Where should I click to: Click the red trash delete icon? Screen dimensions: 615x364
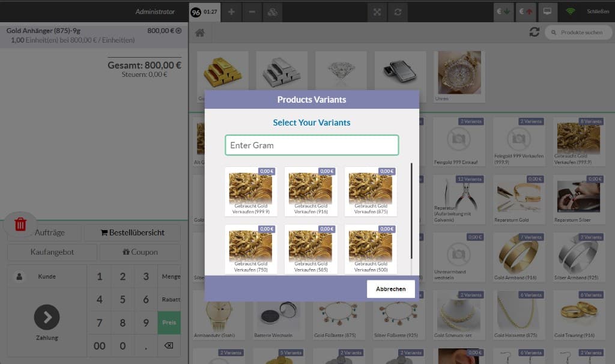click(20, 225)
